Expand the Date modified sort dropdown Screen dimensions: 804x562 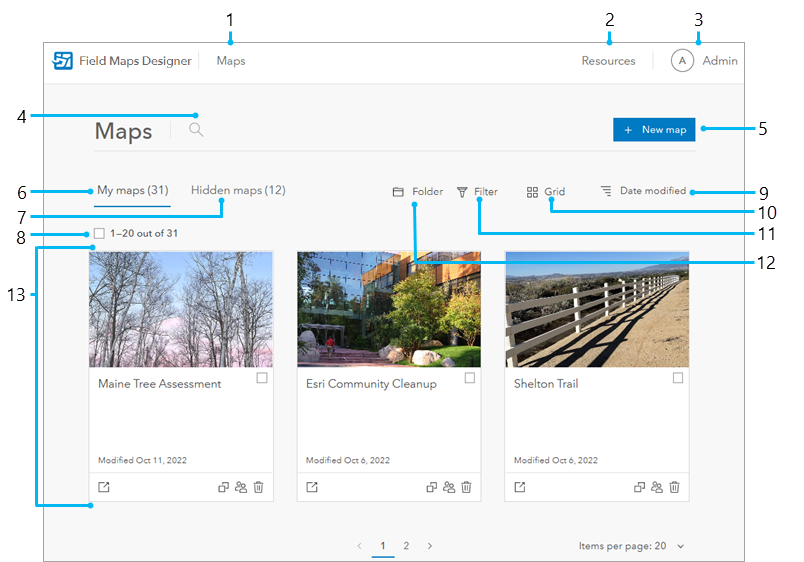[x=644, y=191]
